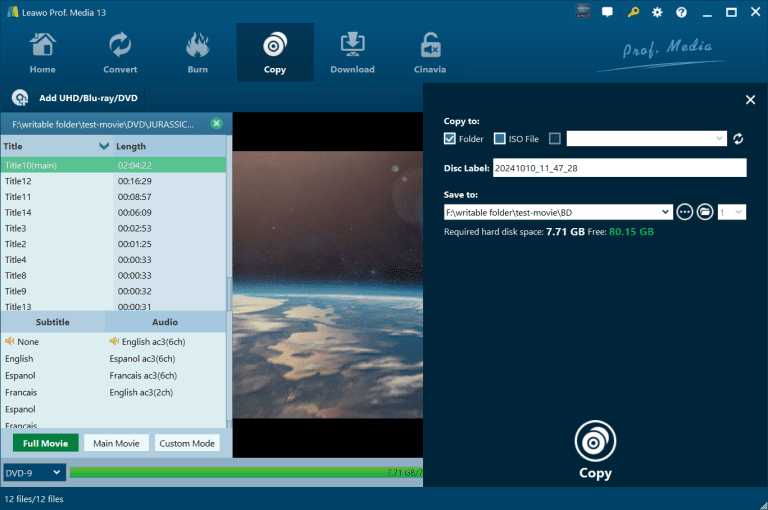Screen dimensions: 768x510
Task: Open the empty disc drive dropdown
Action: 647,139
